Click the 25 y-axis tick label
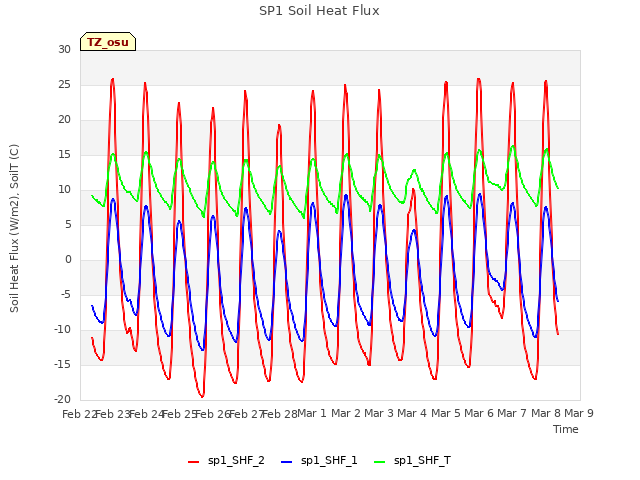640x480 pixels. tap(64, 84)
